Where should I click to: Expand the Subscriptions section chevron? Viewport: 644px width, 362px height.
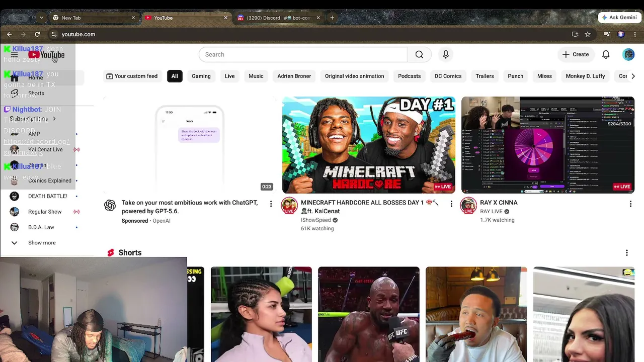[54, 119]
